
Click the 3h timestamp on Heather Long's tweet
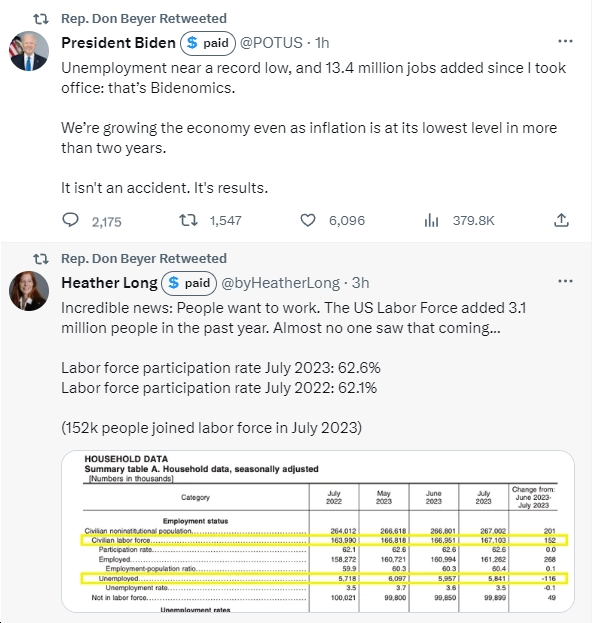click(360, 283)
